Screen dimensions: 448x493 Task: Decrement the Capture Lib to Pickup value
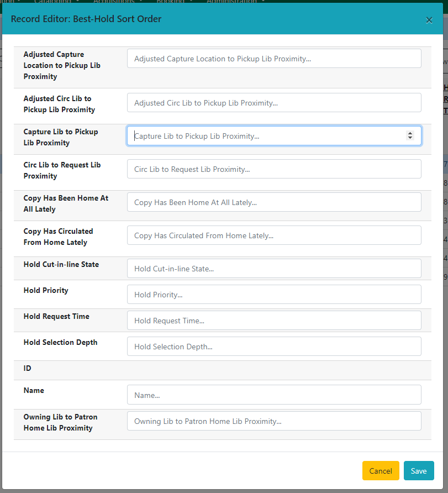[410, 139]
